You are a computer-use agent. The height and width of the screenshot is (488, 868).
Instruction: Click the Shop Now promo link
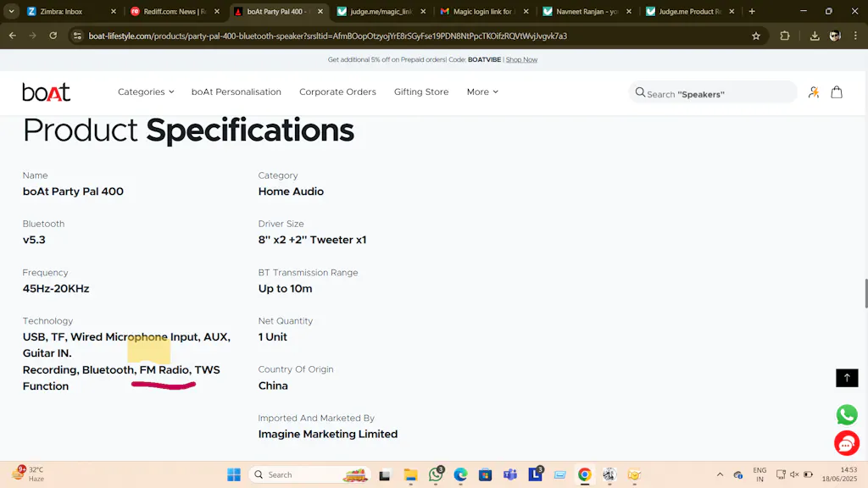521,59
